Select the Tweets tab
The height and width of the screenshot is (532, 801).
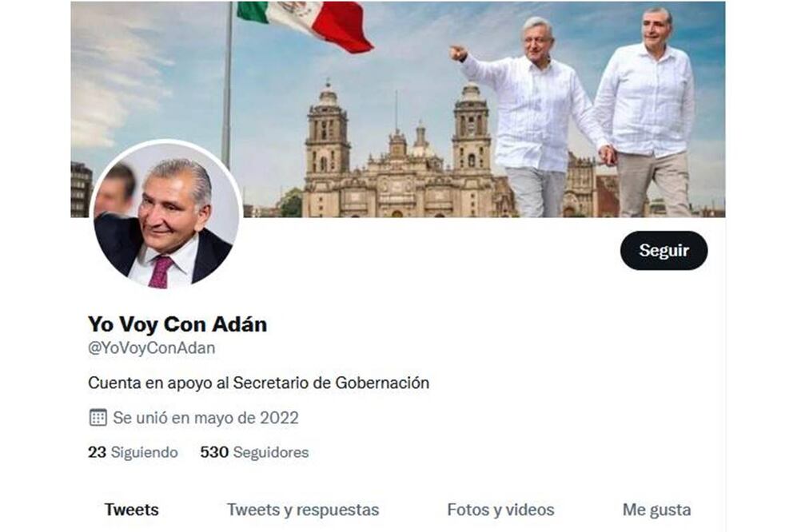tap(131, 510)
